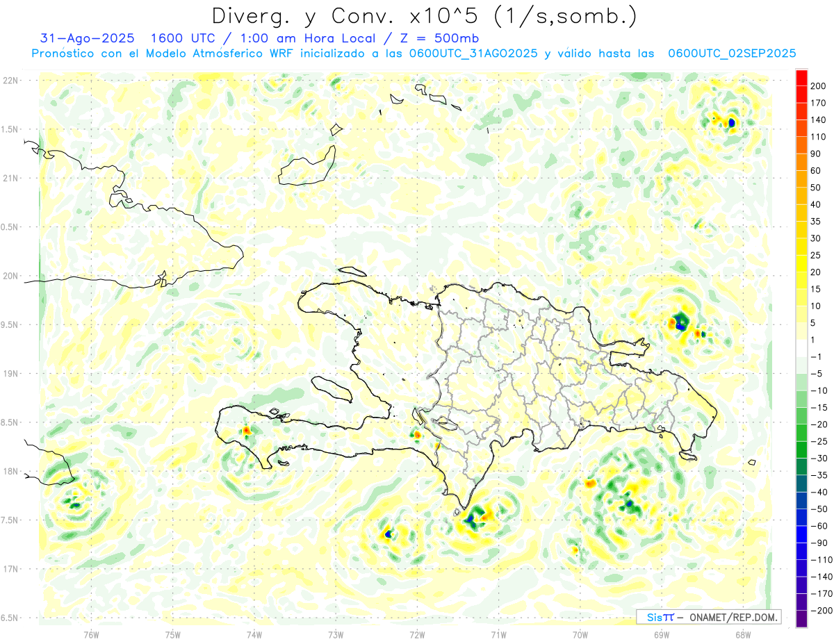Image resolution: width=834 pixels, height=644 pixels.
Task: Click the '72W' longitude label
Action: (x=417, y=634)
